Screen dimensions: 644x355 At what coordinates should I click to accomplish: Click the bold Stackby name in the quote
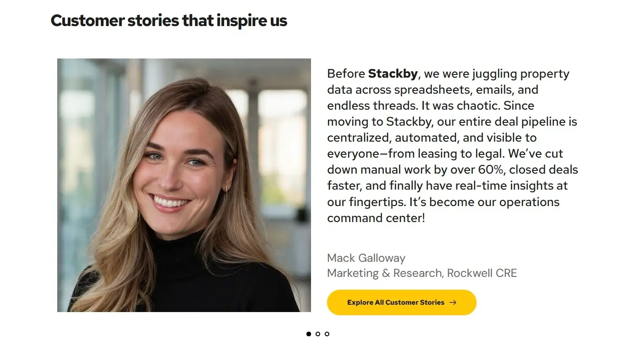[x=393, y=74]
